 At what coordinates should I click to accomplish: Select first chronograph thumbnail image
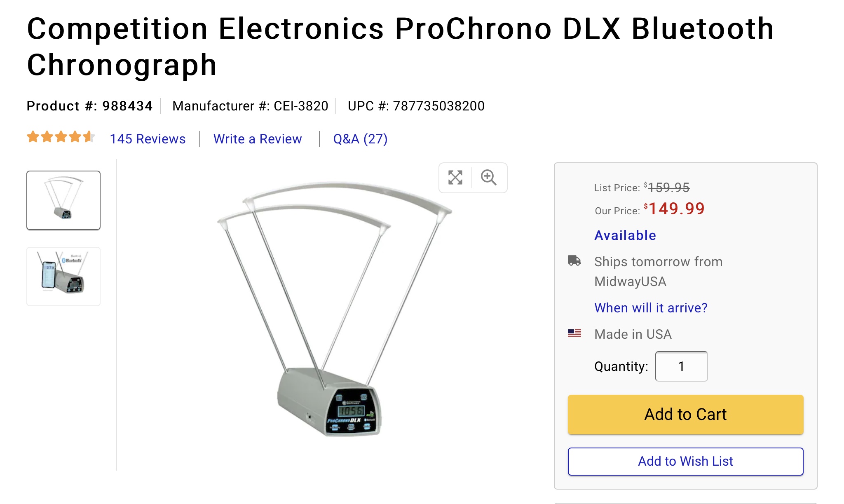(63, 200)
